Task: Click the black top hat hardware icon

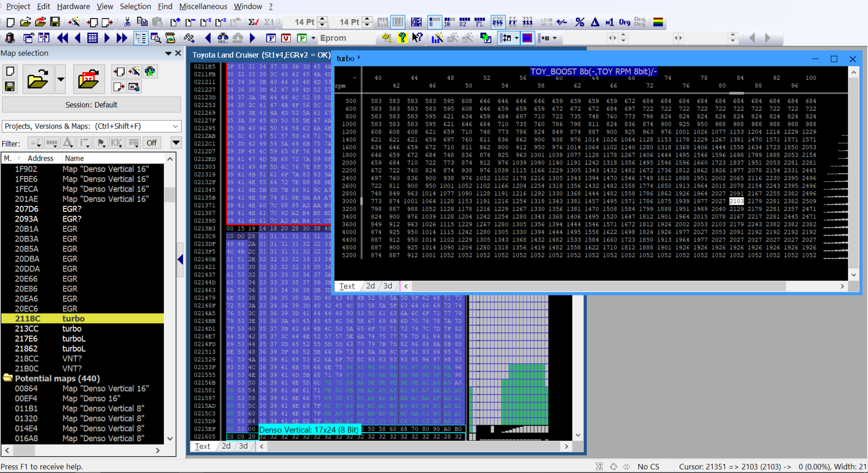Action: [10, 38]
